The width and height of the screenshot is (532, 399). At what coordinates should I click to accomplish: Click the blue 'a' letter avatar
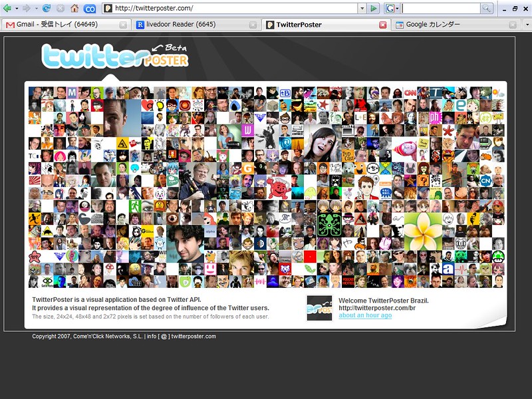click(x=448, y=269)
